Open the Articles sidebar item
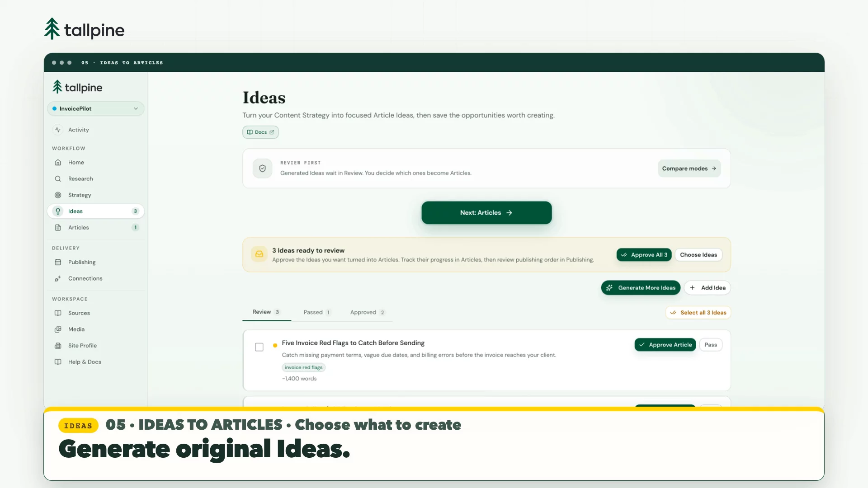 click(96, 227)
